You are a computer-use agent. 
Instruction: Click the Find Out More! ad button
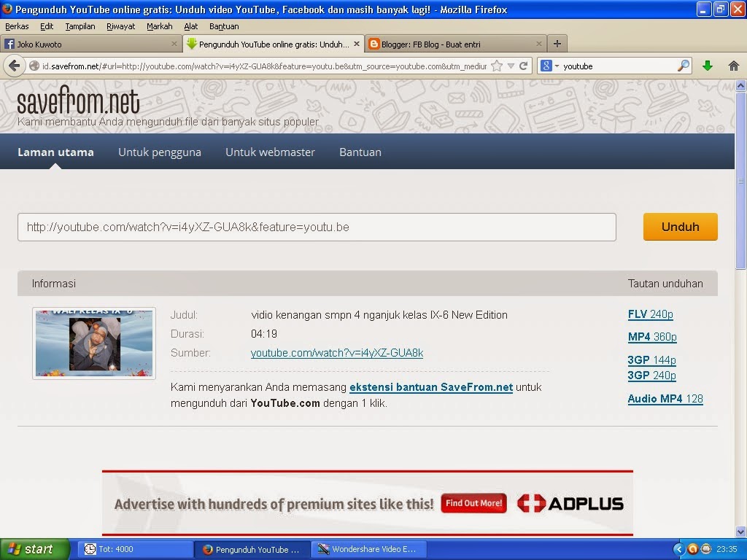pyautogui.click(x=473, y=503)
